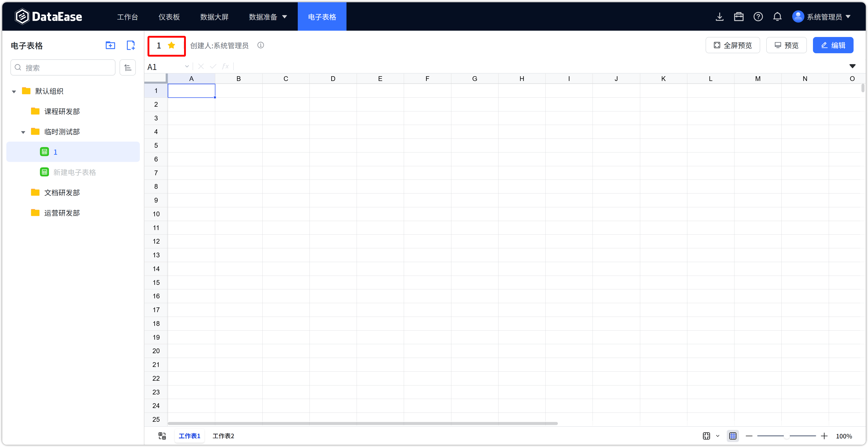Create a new folder icon
The height and width of the screenshot is (447, 868).
point(110,45)
